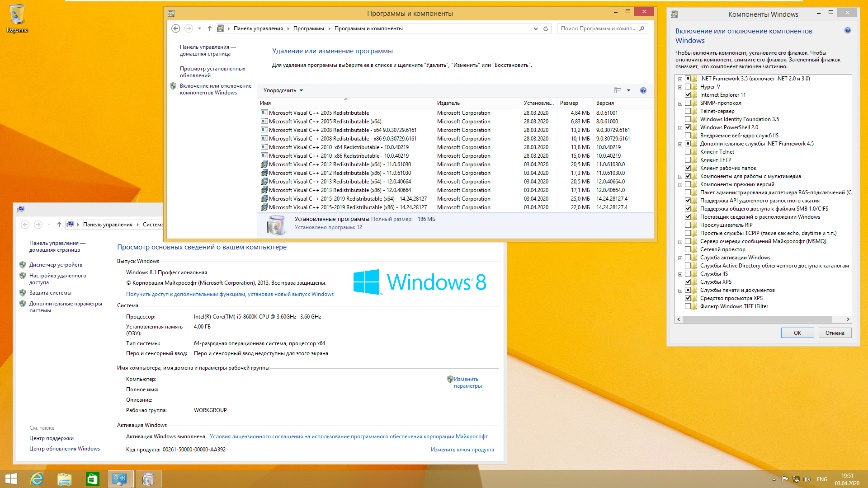Click Отмена in Windows Features dialog
Viewport: 868px width, 488px height.
pos(835,333)
